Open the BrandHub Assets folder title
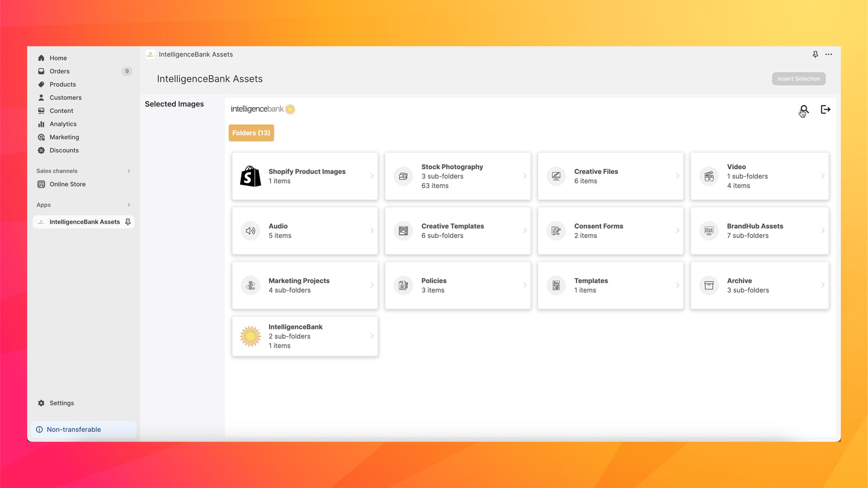 pyautogui.click(x=755, y=226)
